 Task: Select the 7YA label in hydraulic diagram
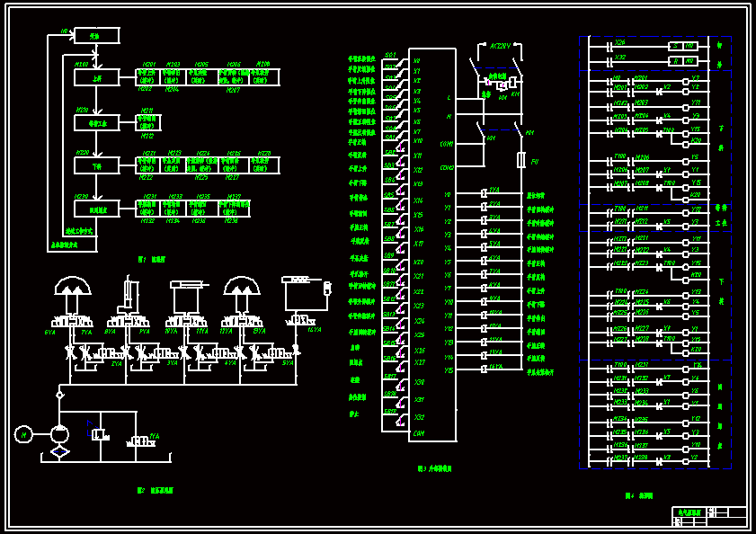click(86, 333)
